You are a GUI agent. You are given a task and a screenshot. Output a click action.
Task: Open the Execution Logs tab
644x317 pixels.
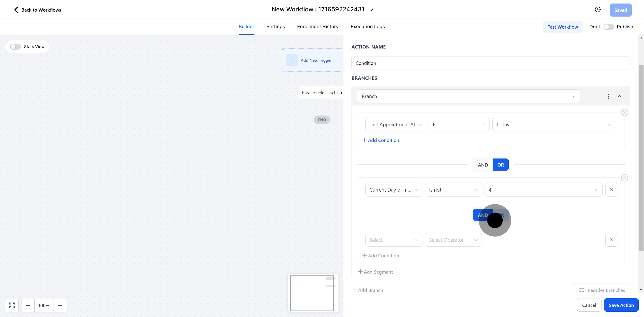(367, 27)
